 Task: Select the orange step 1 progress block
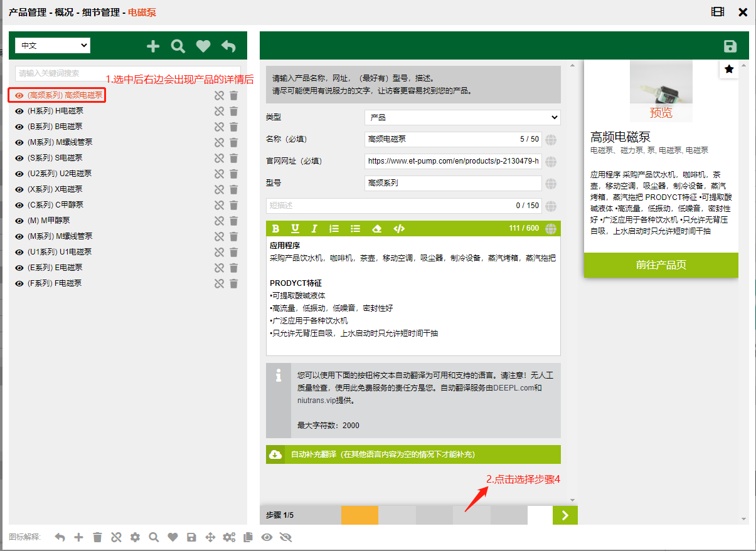point(359,515)
